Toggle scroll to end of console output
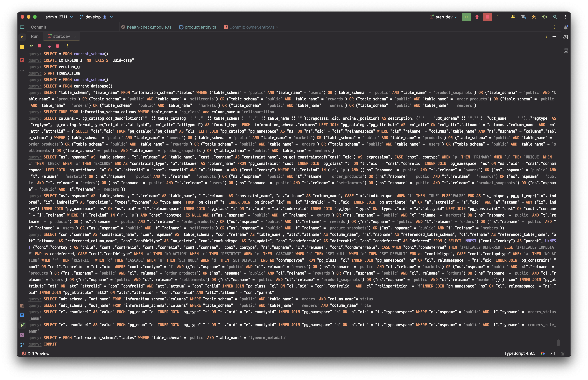 point(49,46)
